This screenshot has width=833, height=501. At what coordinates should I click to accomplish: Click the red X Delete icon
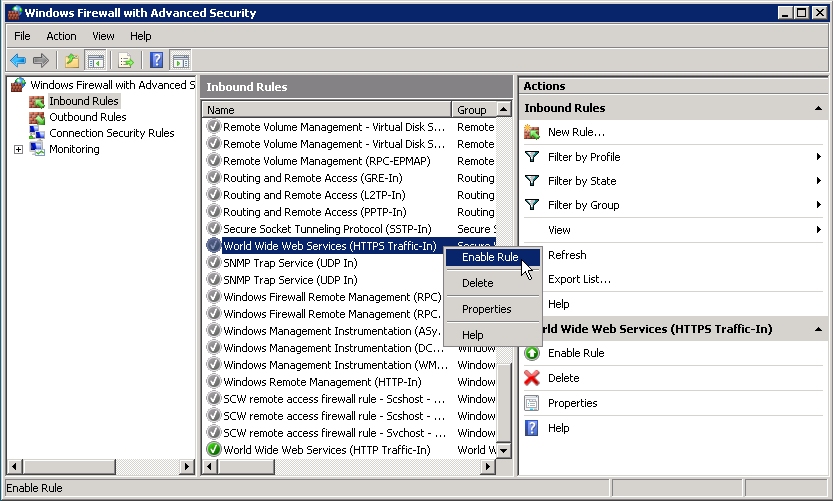[532, 378]
